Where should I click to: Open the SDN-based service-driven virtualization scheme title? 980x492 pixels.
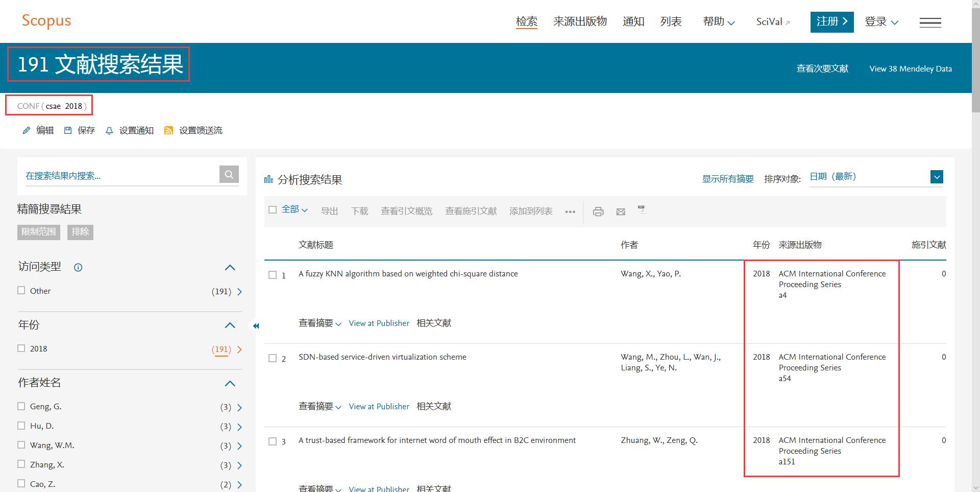point(382,357)
